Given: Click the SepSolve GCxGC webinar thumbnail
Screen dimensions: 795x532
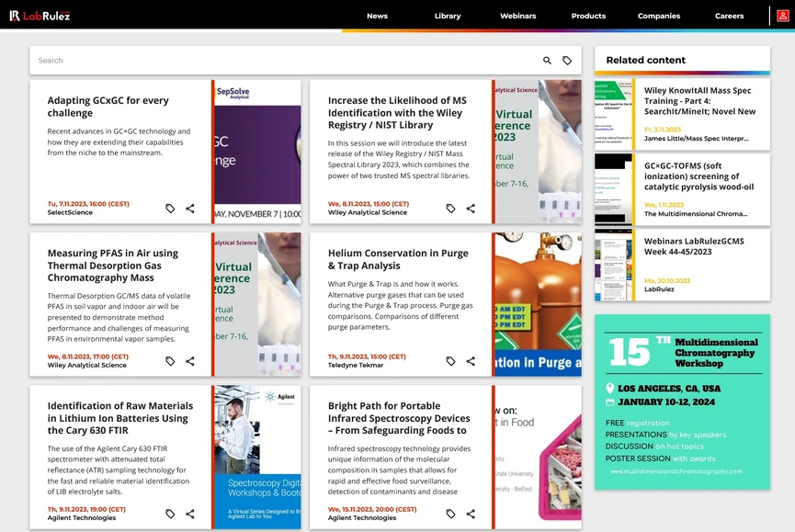Looking at the screenshot, I should pos(257,152).
